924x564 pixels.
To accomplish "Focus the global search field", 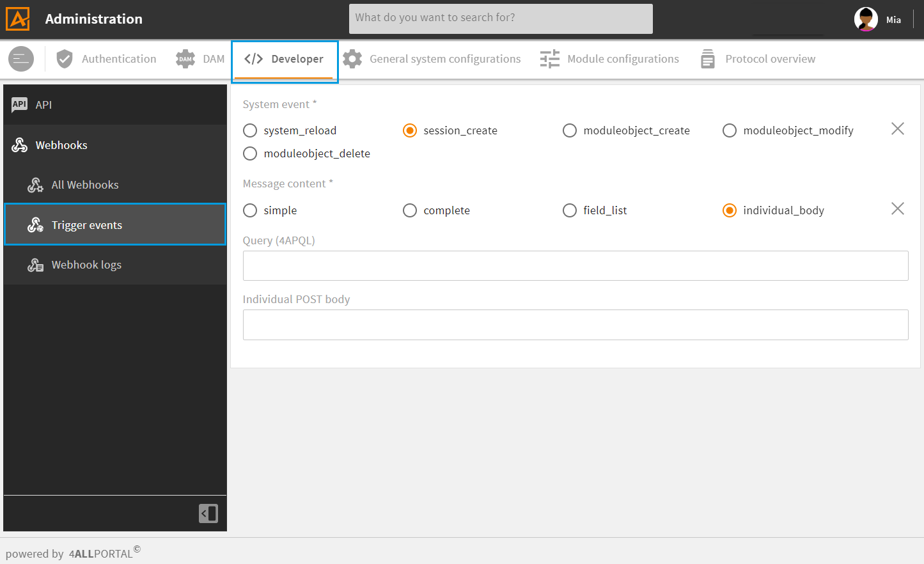I will point(501,19).
